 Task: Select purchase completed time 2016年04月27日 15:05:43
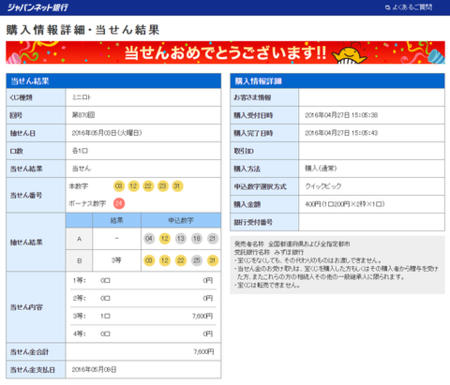pos(341,133)
